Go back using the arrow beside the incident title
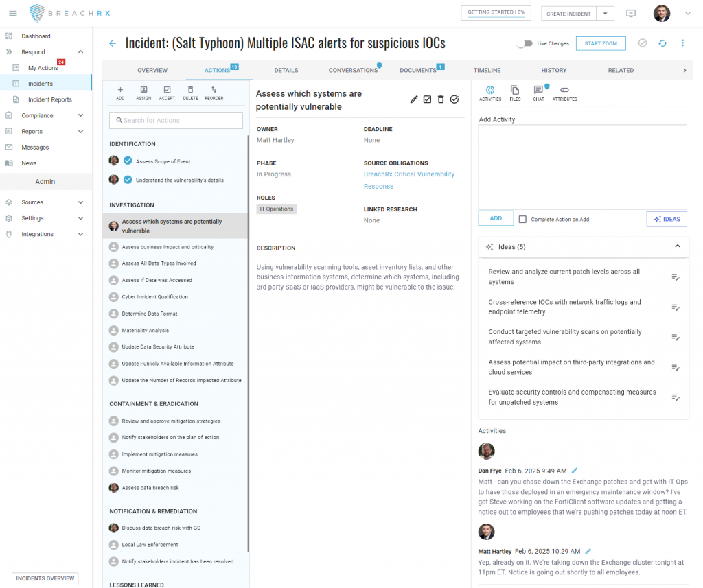The image size is (703, 588). point(113,43)
